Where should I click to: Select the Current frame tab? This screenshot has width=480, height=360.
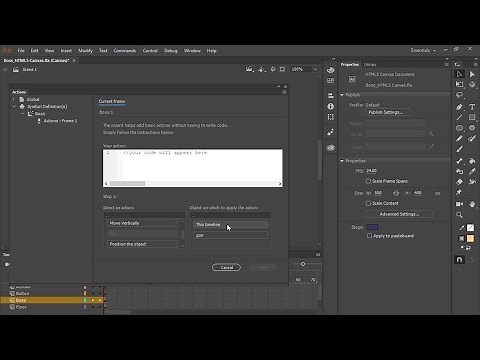[x=112, y=101]
